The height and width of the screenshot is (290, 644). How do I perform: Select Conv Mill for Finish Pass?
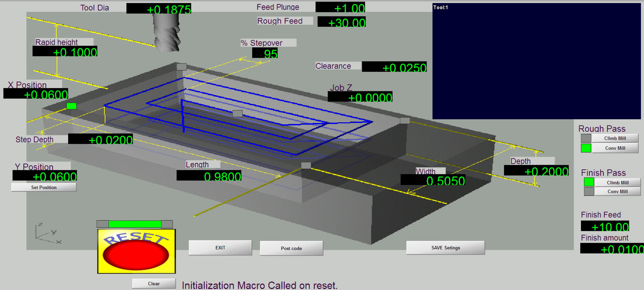[617, 191]
